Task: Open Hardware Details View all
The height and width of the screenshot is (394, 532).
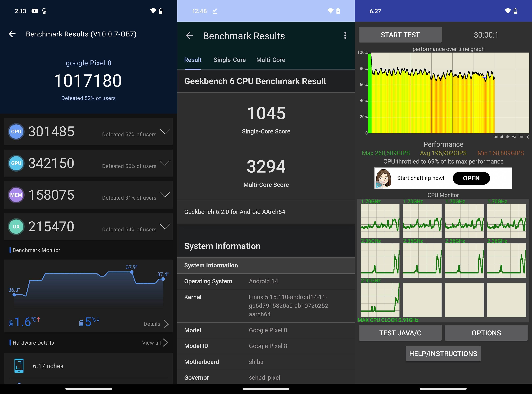Action: pos(155,343)
